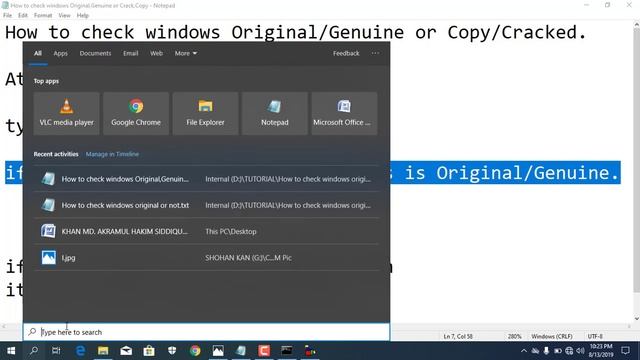Switch to the Email search tab
The height and width of the screenshot is (360, 640).
coord(131,53)
